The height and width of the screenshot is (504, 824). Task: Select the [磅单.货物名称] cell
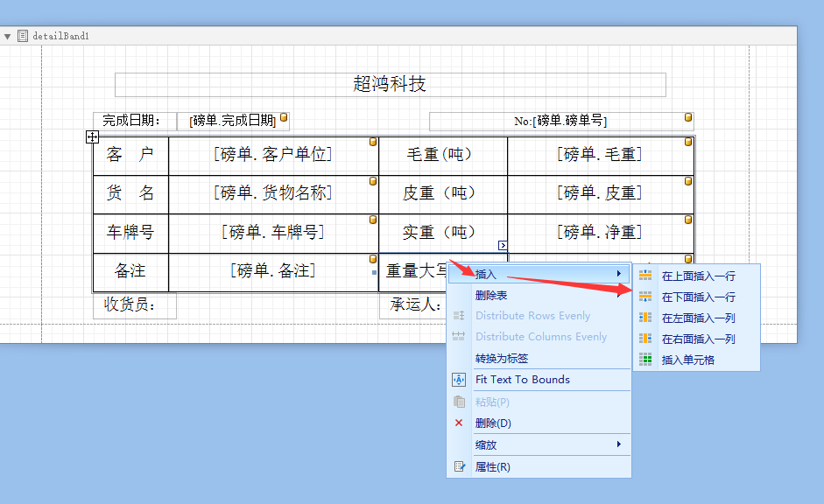pyautogui.click(x=273, y=195)
